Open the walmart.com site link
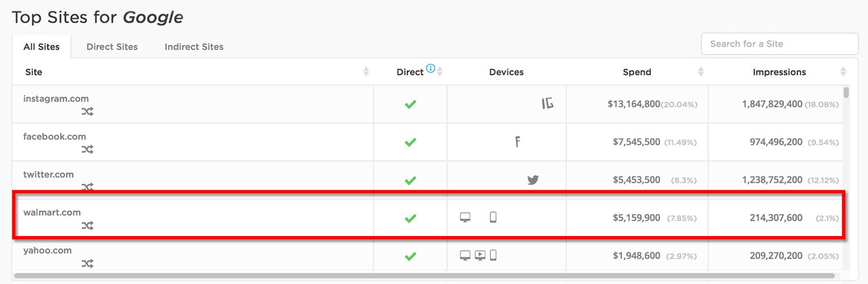Image resolution: width=868 pixels, height=284 pixels. pyautogui.click(x=52, y=212)
